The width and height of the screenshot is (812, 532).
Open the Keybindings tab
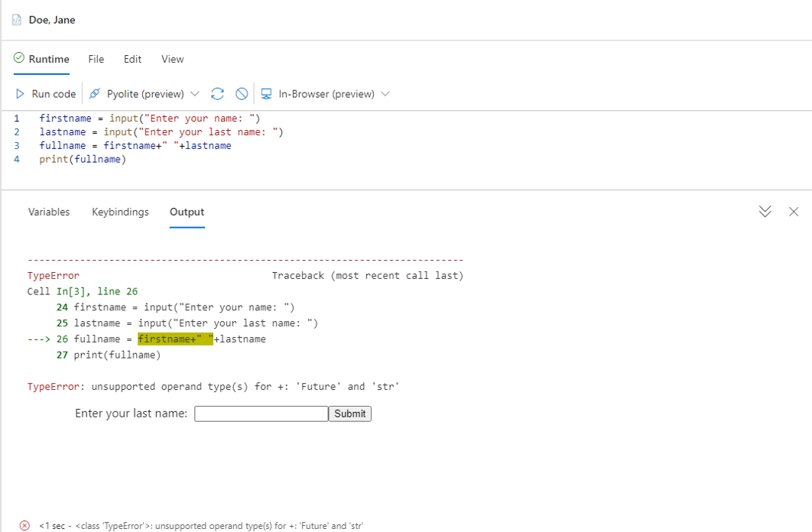(120, 212)
